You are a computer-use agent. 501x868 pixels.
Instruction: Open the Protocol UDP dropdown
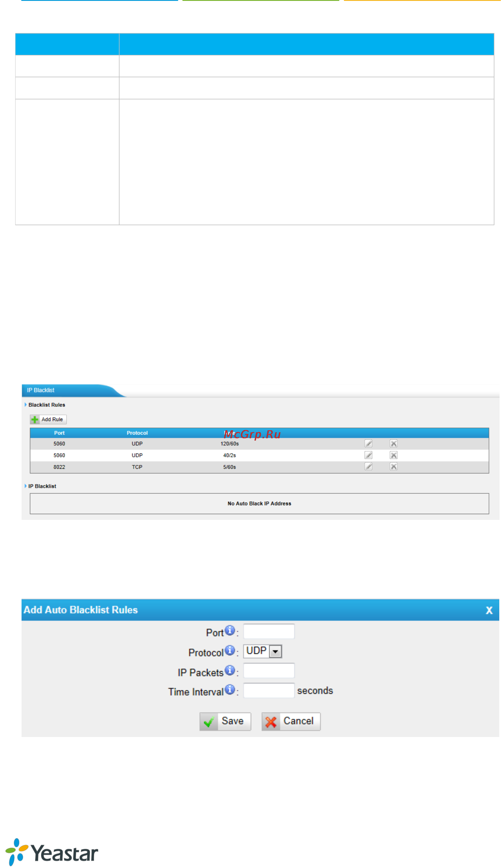click(263, 651)
